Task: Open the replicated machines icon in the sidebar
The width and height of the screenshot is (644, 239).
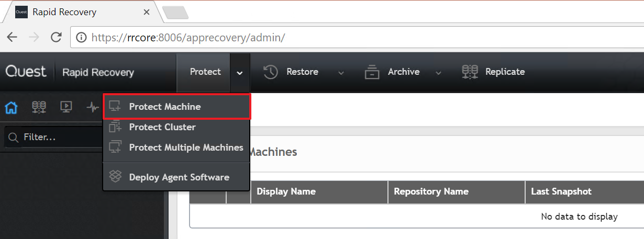Action: click(39, 107)
